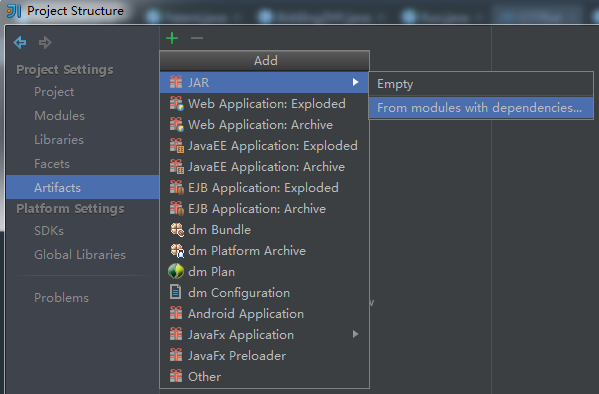
Task: Choose Android Application from Add menu
Action: tap(264, 314)
